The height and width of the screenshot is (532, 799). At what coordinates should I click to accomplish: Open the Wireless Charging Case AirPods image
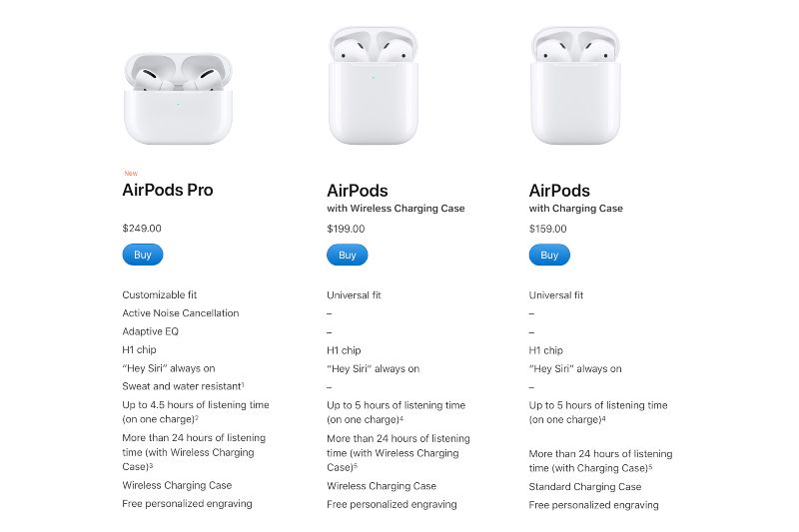click(374, 86)
